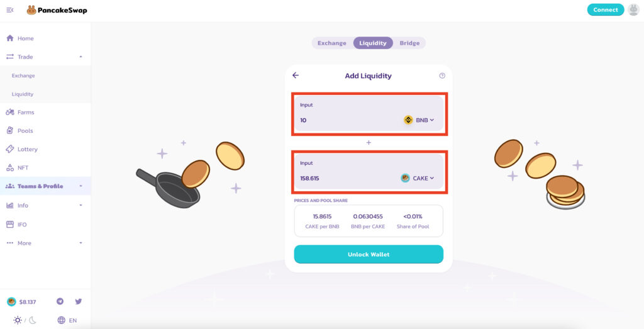Select the CAKE token dropdown

click(x=418, y=178)
